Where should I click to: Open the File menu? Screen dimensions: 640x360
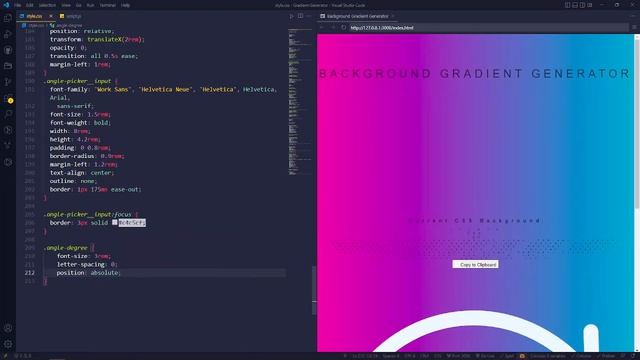coord(18,5)
